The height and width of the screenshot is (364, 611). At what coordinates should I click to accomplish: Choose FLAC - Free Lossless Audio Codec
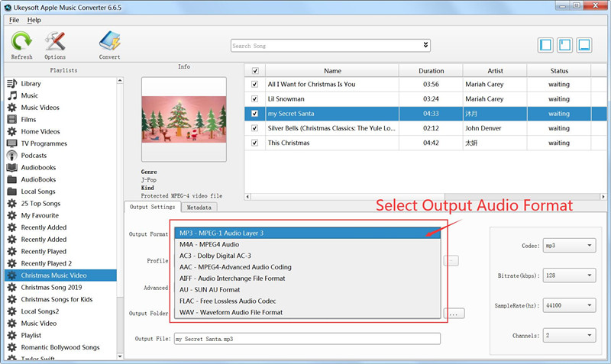(308, 301)
